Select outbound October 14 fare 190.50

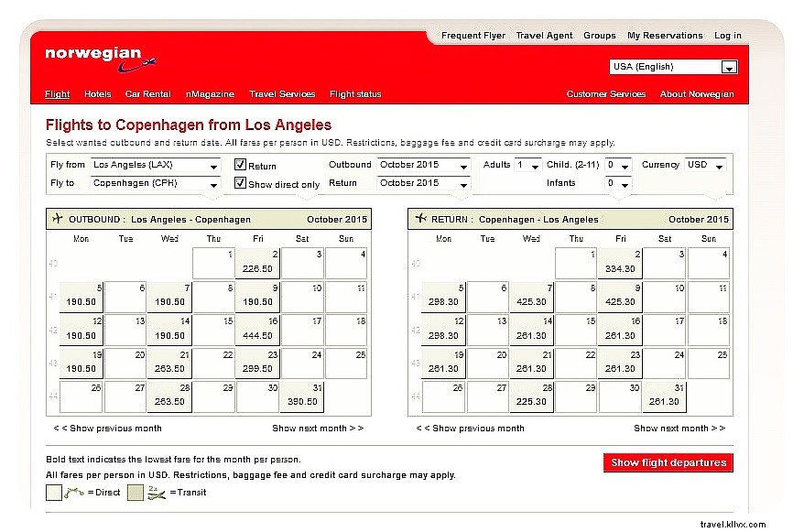(169, 330)
